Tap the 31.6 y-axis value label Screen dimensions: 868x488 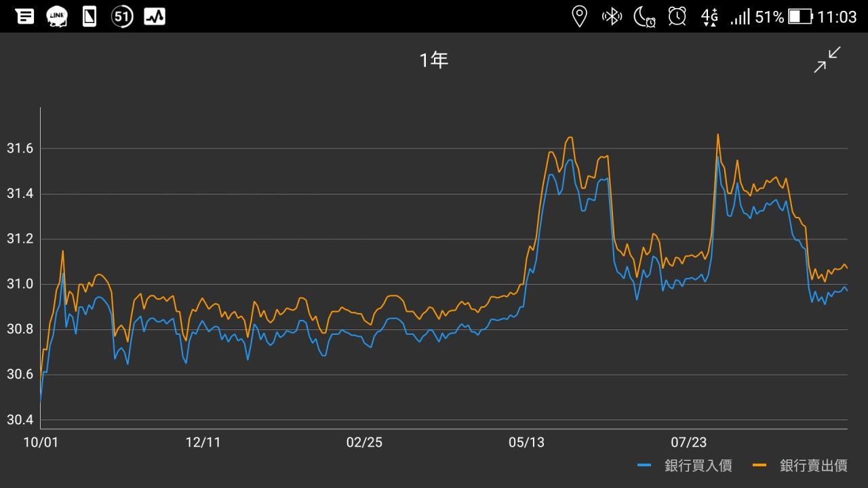[x=20, y=148]
